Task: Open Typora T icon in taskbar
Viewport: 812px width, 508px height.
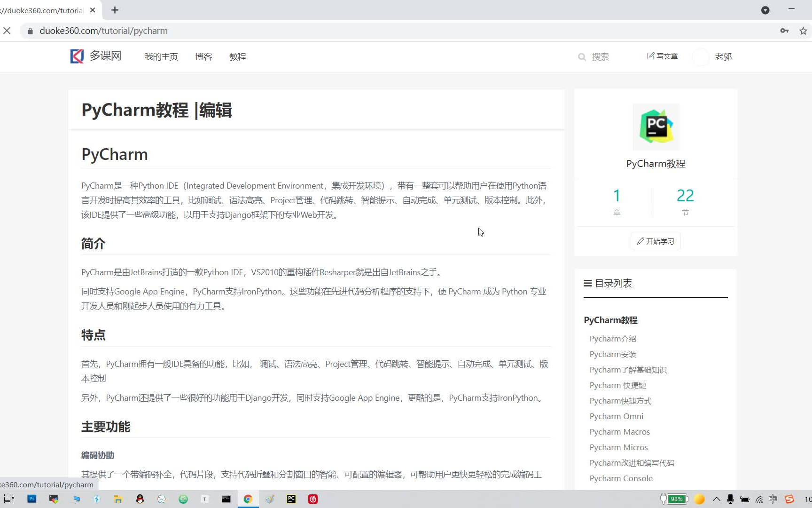Action: (x=204, y=499)
